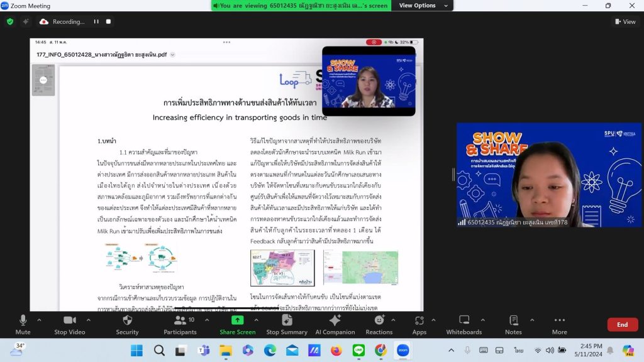Expand Share Screen options arrow
The height and width of the screenshot is (362, 644).
(257, 320)
